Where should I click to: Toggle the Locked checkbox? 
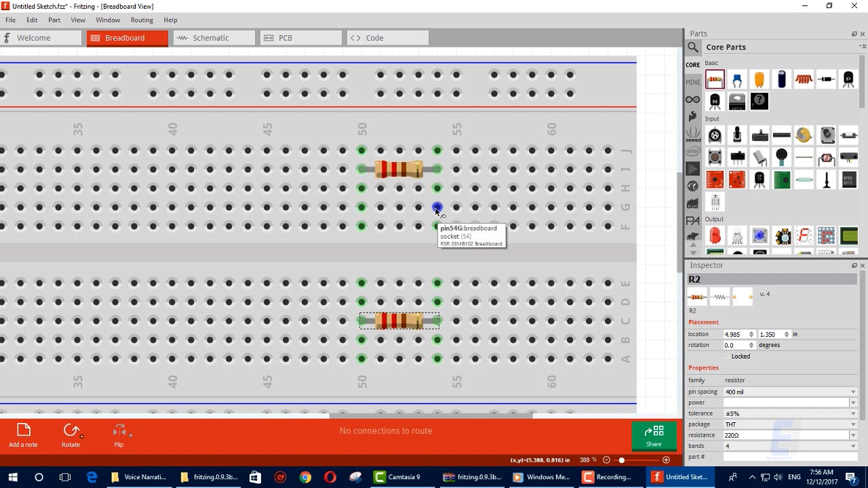(x=727, y=356)
